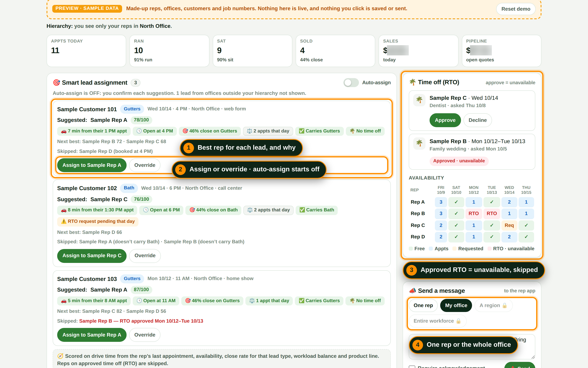Screen dimensions: 588x368
Task: Assign Sample Customer 103 to Sample Rep A
Action: [92, 335]
